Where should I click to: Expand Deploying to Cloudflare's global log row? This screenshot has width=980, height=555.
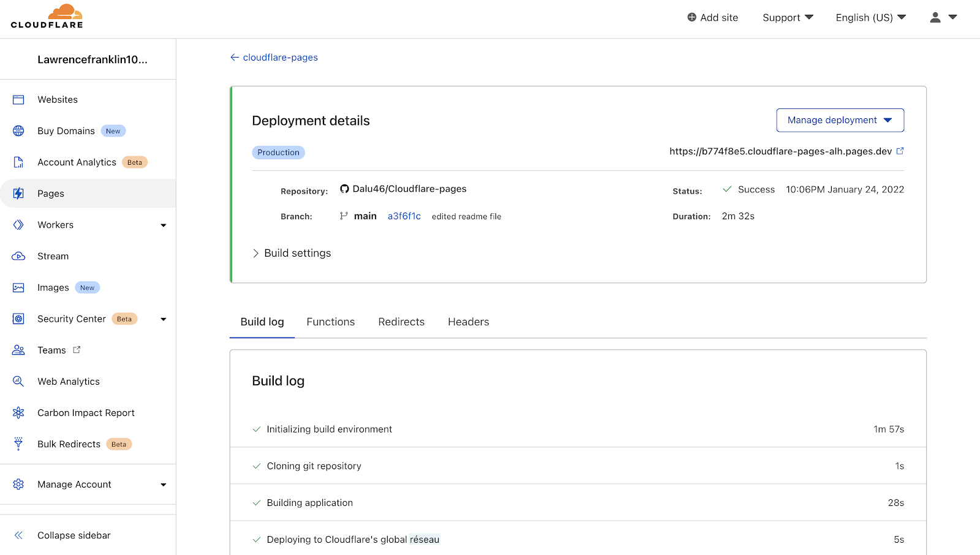[578, 538]
